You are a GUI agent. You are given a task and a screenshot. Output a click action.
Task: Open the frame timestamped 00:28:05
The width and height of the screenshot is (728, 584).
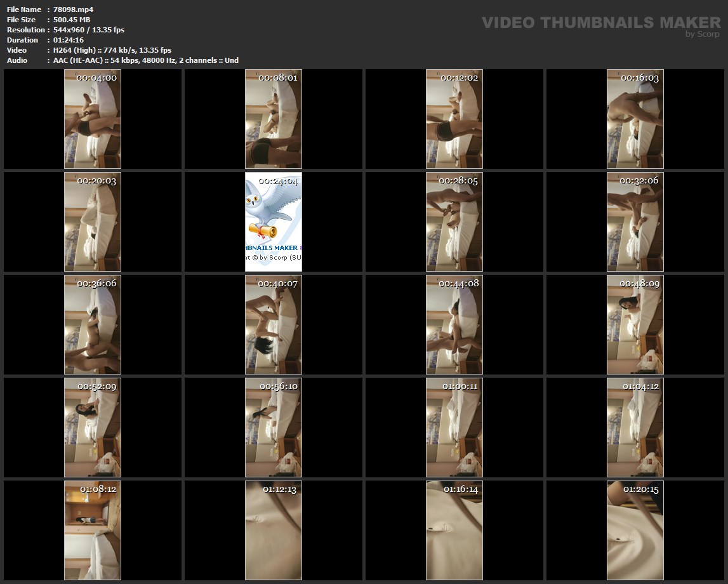coord(454,222)
